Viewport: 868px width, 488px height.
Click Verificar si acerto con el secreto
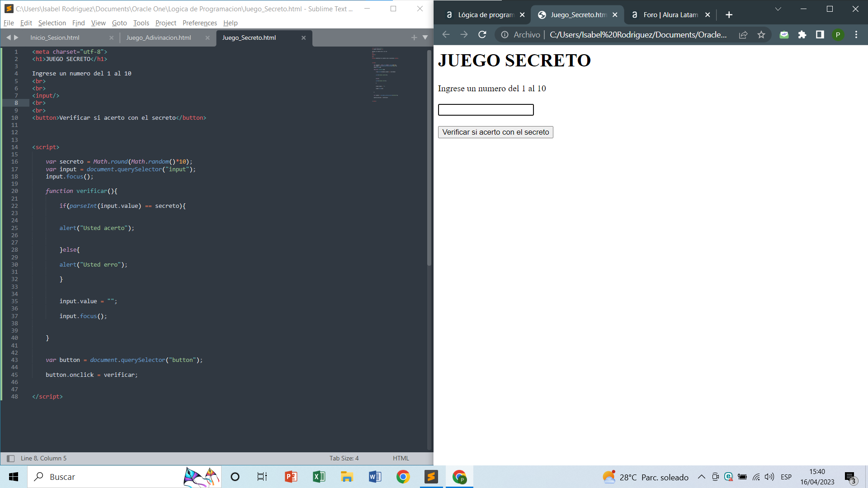tap(495, 132)
